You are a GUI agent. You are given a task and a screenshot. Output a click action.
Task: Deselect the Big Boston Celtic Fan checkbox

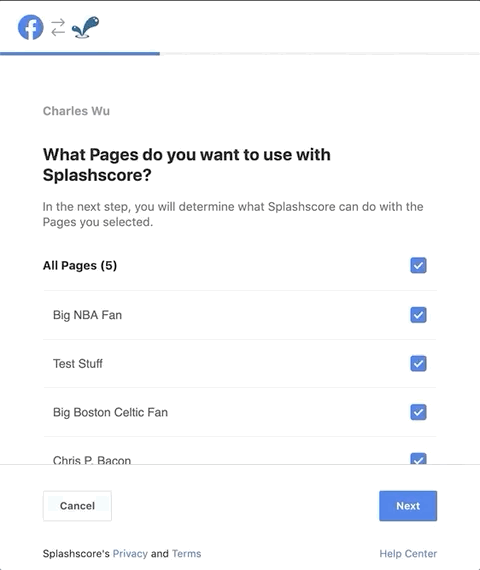click(418, 412)
